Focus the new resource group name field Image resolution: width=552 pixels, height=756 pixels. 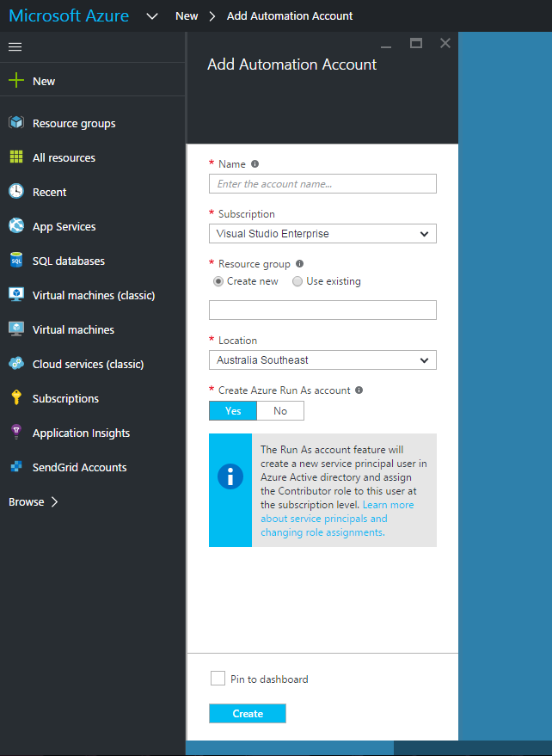click(322, 310)
